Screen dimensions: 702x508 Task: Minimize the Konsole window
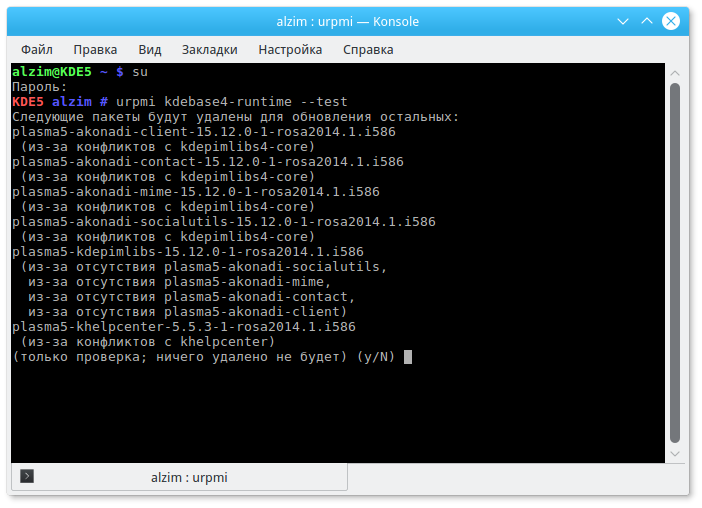623,21
